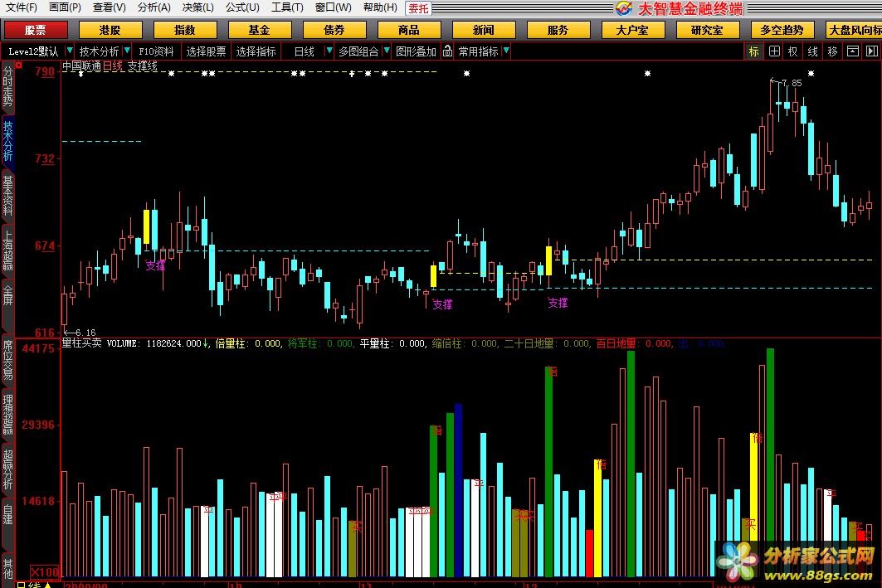Image resolution: width=882 pixels, height=588 pixels.
Task: Switch to the 上海超赢 sidebar tab
Action: click(7, 251)
